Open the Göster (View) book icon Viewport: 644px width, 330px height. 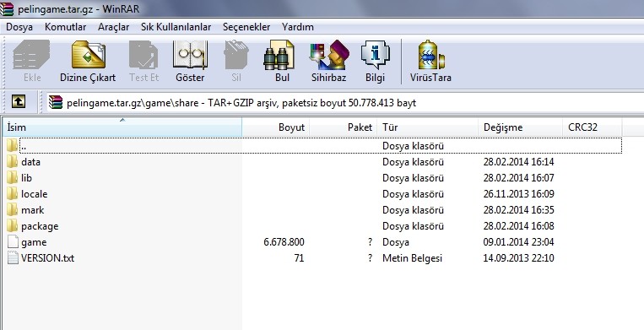[x=190, y=55]
